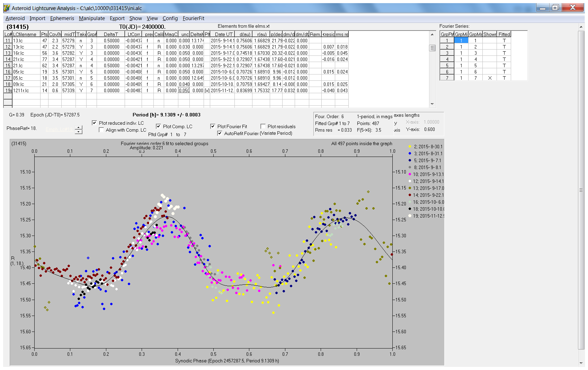This screenshot has width=588, height=370.
Task: Click the Fitted T cell in Fourier row 3
Action: point(504,53)
